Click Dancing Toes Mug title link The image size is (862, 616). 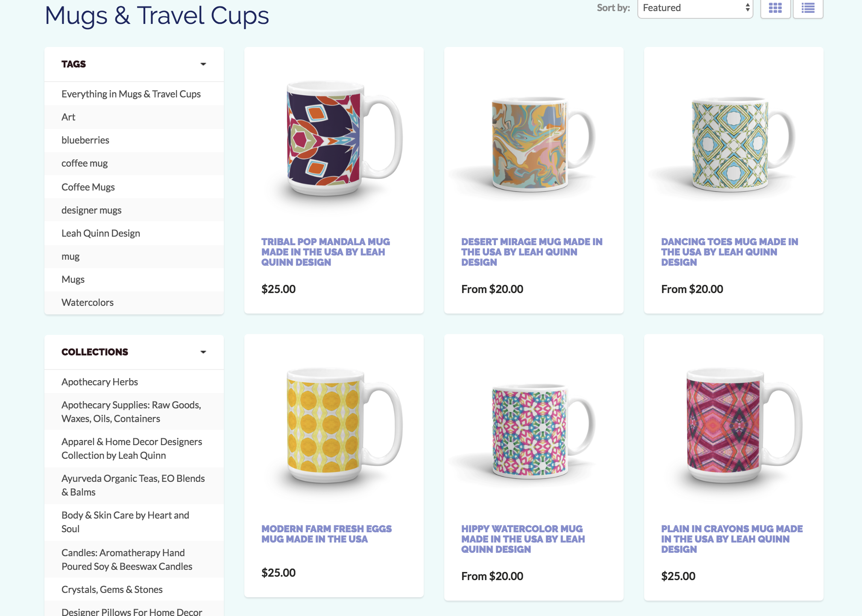(730, 252)
